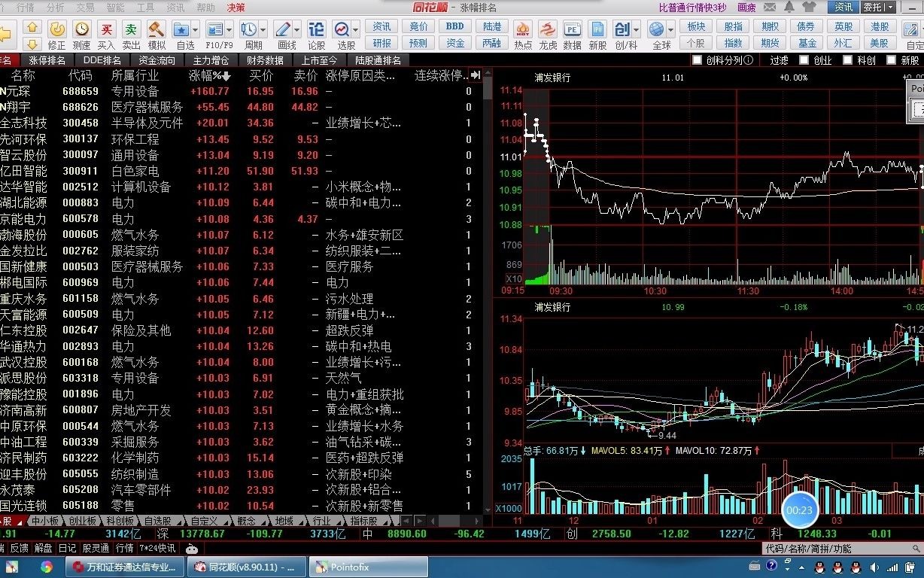Click the 新股 IPO document icon

tap(598, 30)
